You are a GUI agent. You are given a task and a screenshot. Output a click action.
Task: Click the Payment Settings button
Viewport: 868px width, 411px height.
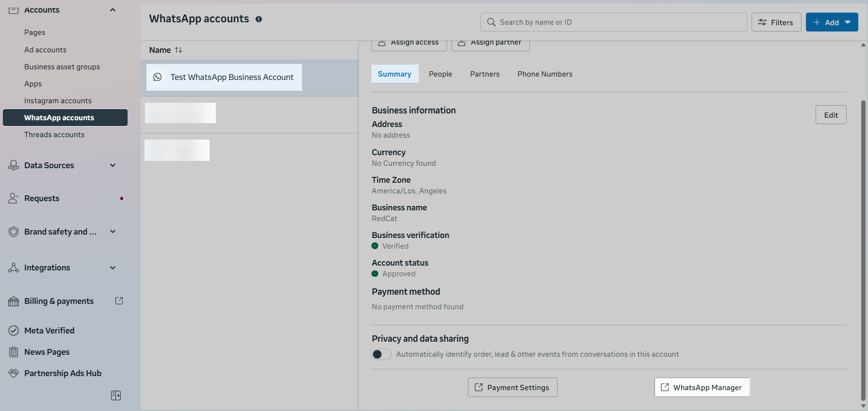(x=513, y=387)
